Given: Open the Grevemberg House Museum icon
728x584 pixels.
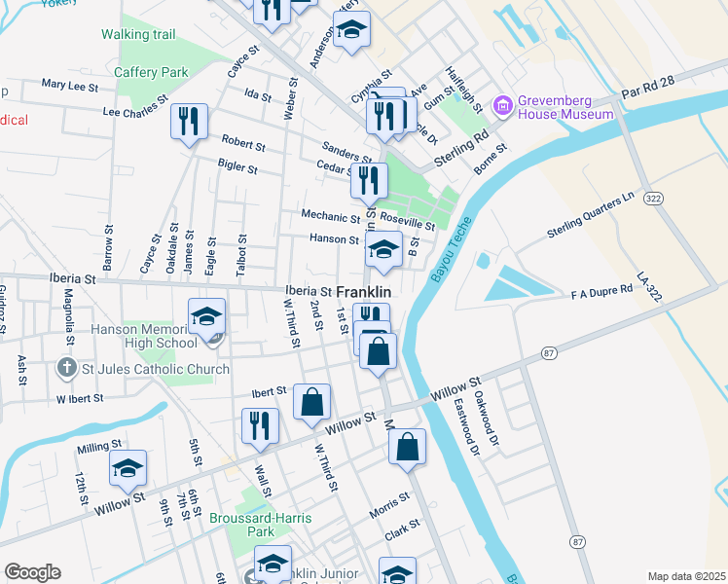Looking at the screenshot, I should pyautogui.click(x=504, y=106).
